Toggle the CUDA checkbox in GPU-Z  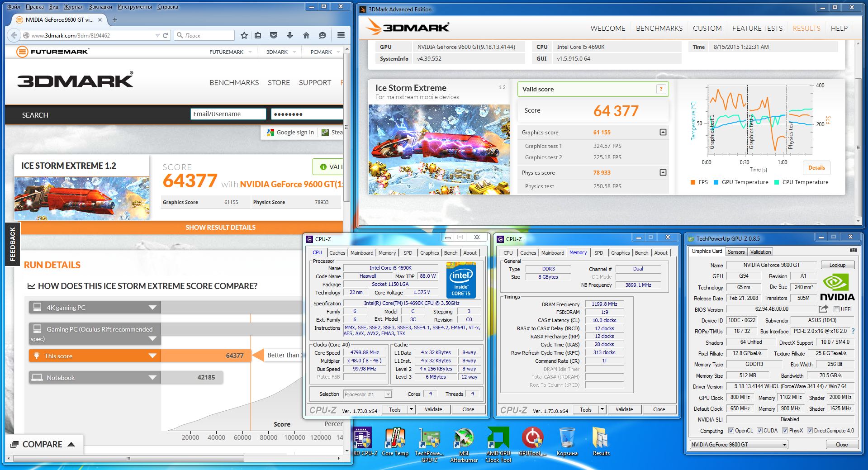pos(759,431)
